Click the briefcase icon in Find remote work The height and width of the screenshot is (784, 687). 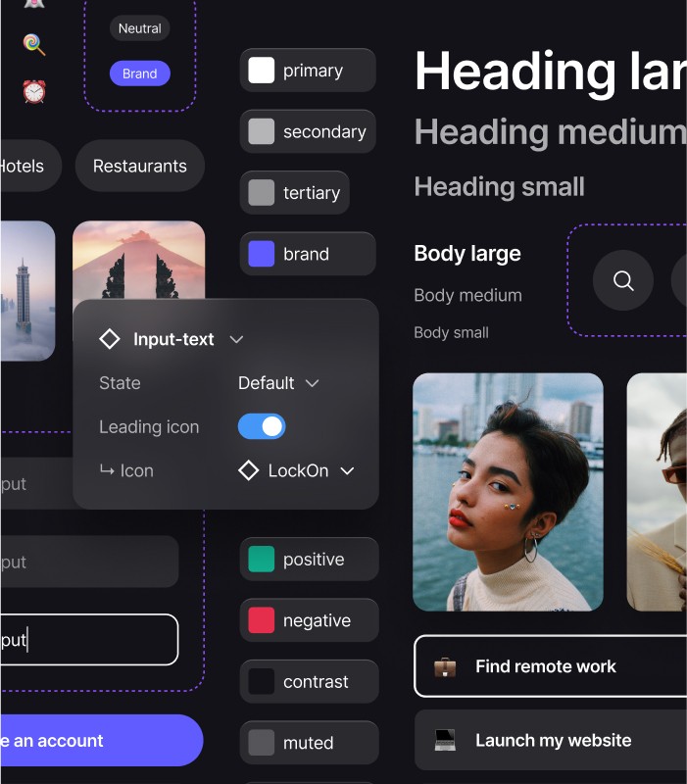(x=445, y=667)
